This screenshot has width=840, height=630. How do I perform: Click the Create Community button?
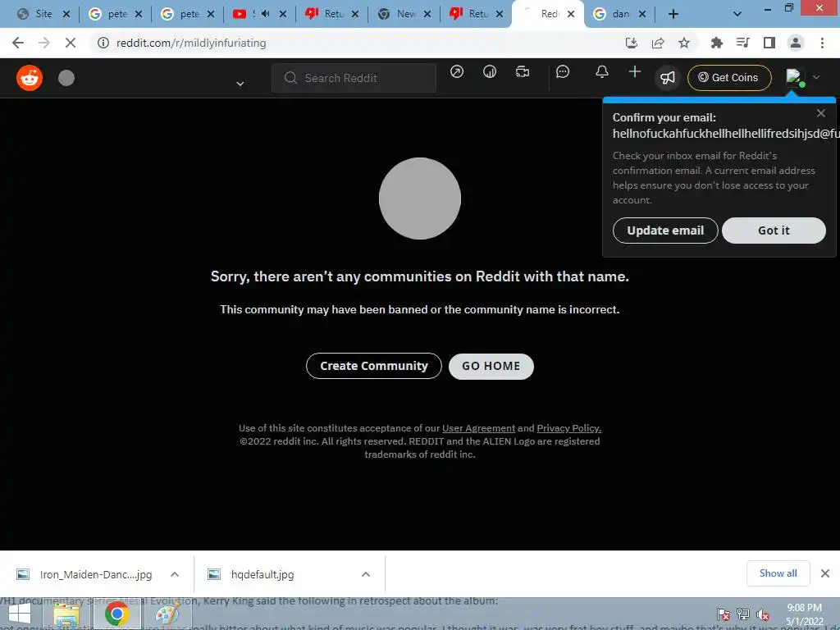point(374,366)
